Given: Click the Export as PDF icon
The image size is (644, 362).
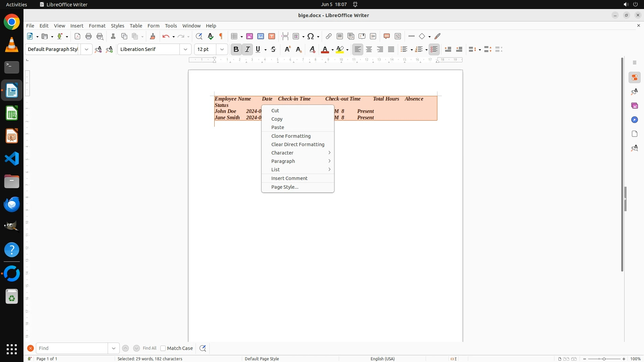Looking at the screenshot, I should tap(77, 36).
